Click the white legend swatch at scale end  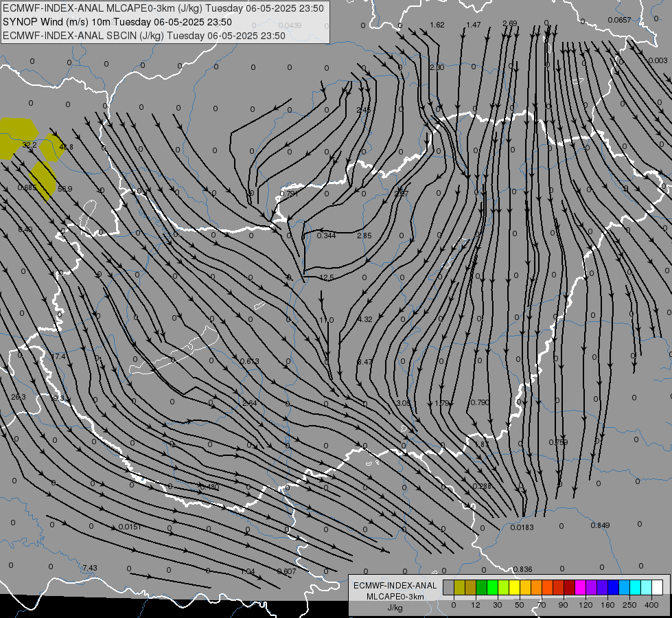pos(657,587)
